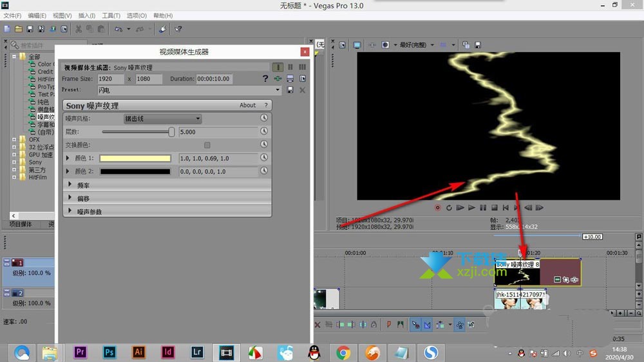Click Save Preset floppy icon beside Preset
The height and width of the screenshot is (362, 644).
click(x=290, y=90)
